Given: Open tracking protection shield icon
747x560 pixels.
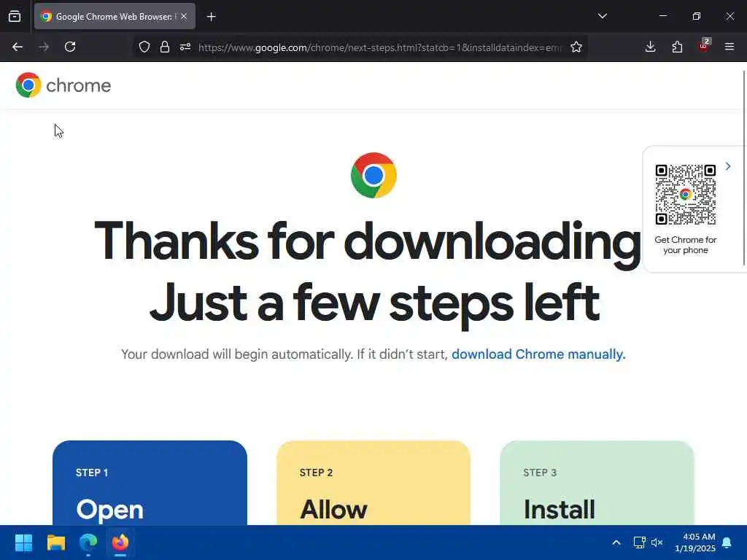Looking at the screenshot, I should coord(144,47).
